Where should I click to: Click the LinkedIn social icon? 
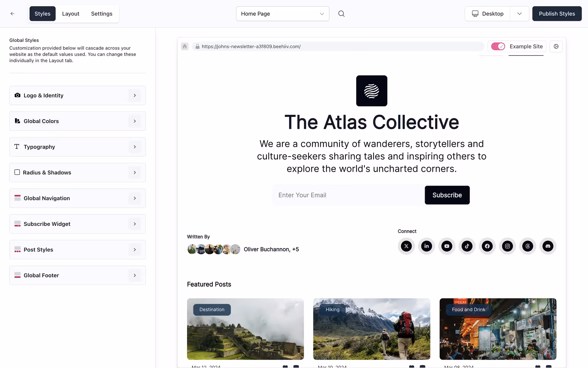coord(426,246)
